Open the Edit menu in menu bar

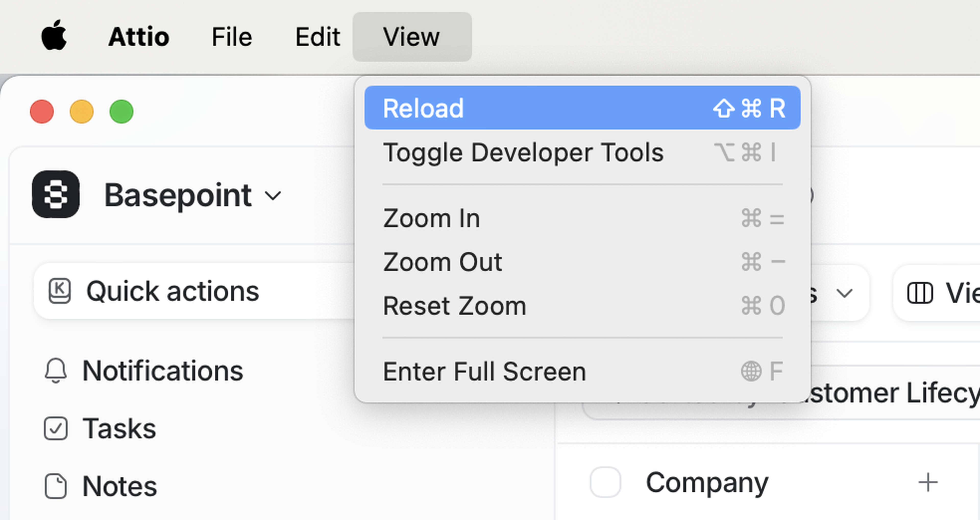pos(318,37)
